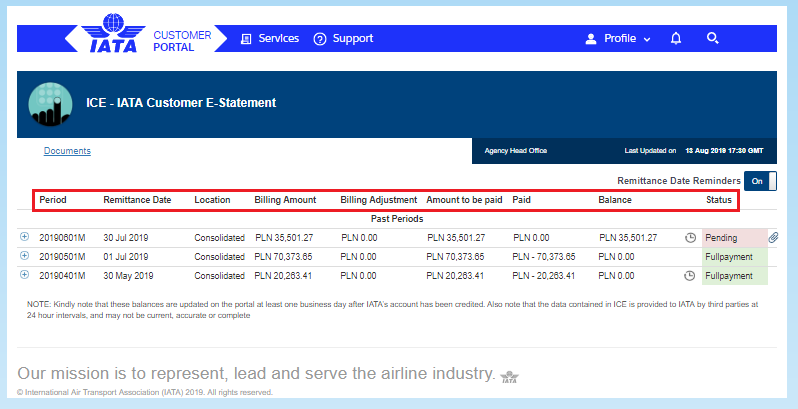Go to CUSTOMER PORTAL home

tap(182, 41)
